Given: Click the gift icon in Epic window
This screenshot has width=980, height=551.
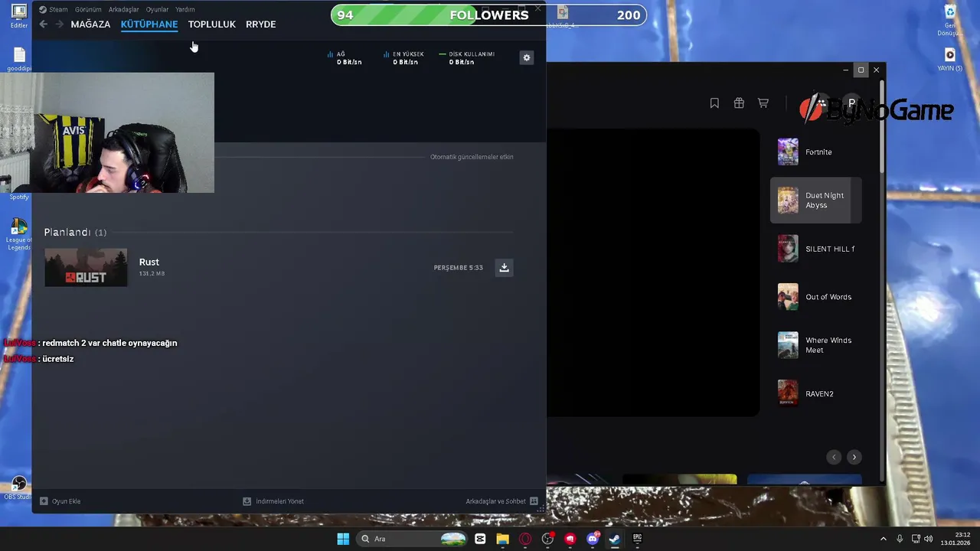Looking at the screenshot, I should click(739, 103).
